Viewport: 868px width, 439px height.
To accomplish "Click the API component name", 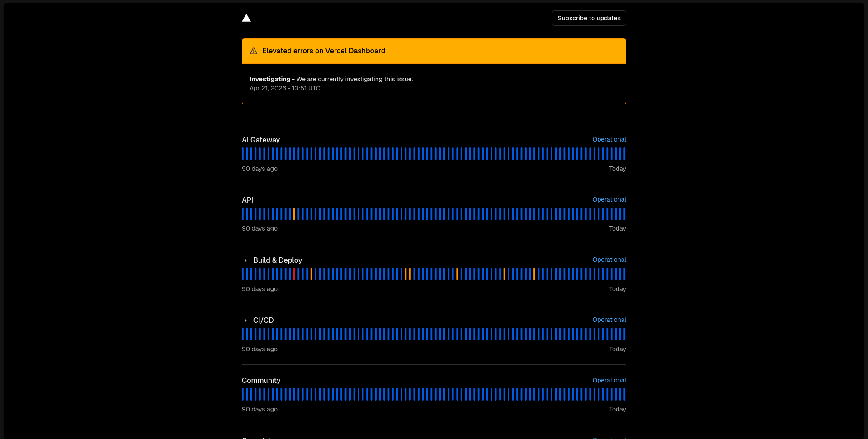I will tap(247, 200).
